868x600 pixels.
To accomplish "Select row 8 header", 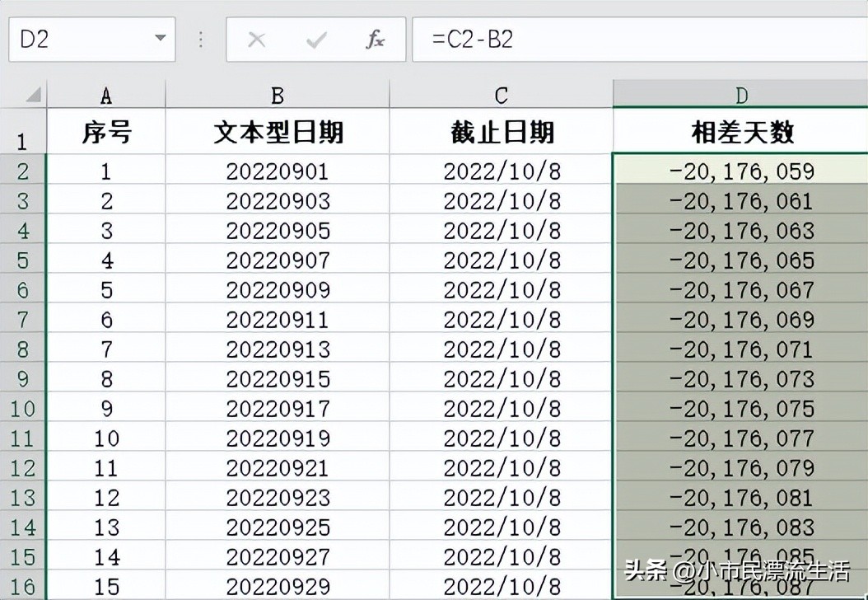I will pos(22,348).
